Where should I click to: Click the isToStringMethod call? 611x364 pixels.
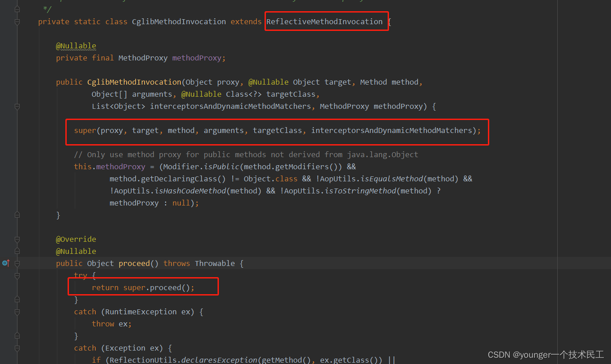point(360,191)
